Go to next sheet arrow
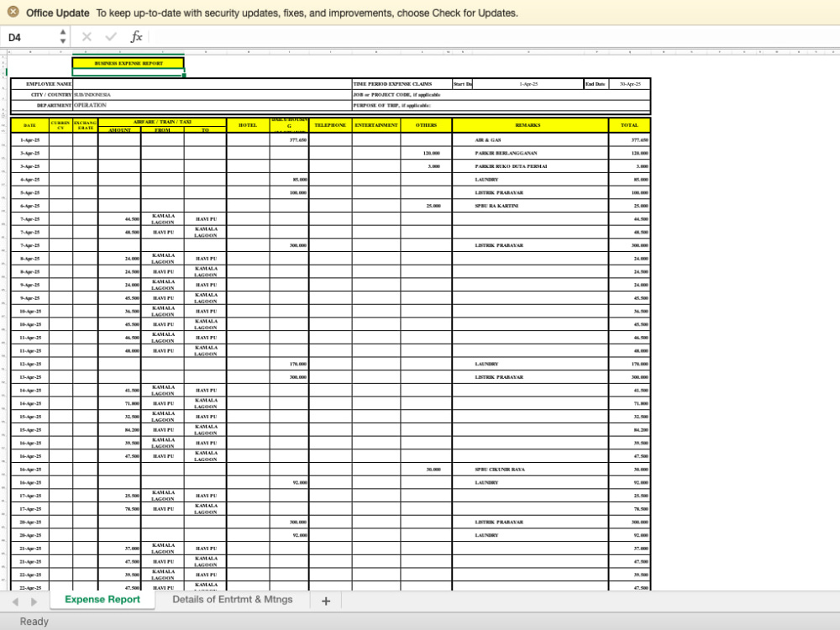This screenshot has height=630, width=840. pyautogui.click(x=34, y=601)
